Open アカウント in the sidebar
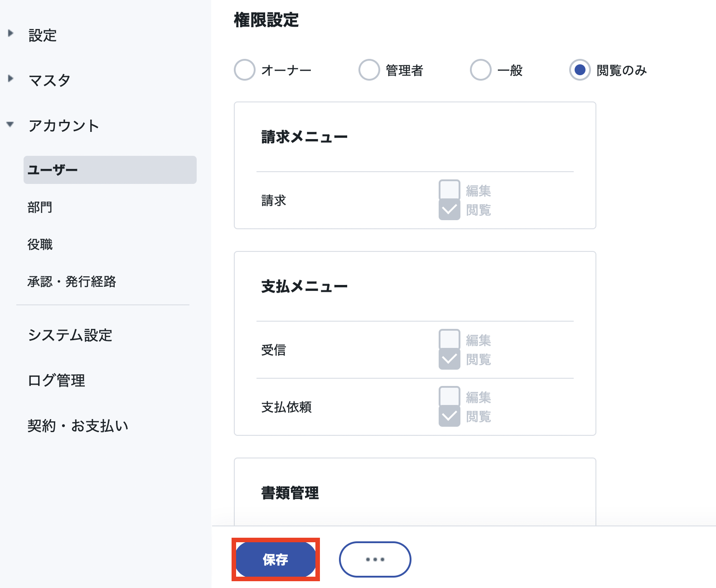Image resolution: width=716 pixels, height=588 pixels. (63, 125)
